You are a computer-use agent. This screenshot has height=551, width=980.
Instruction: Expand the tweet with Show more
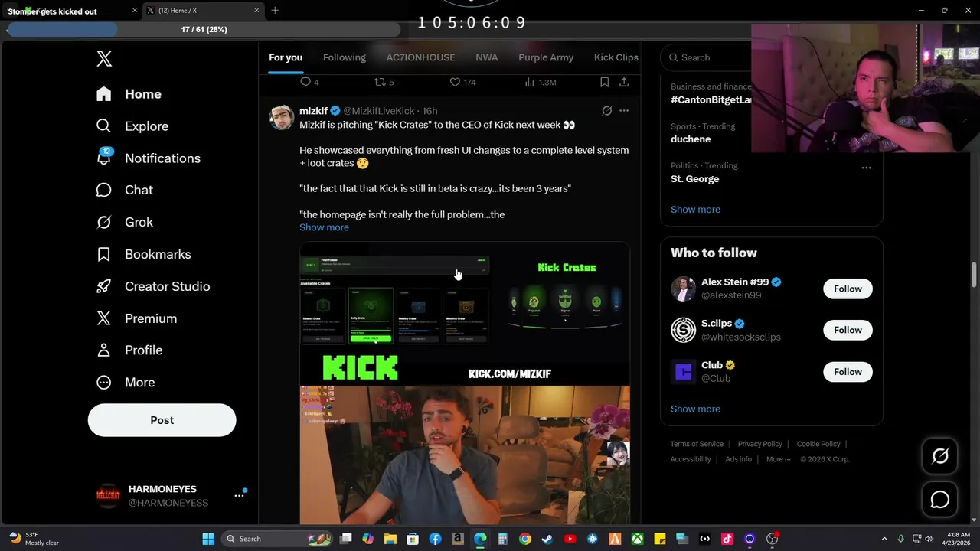(x=324, y=227)
